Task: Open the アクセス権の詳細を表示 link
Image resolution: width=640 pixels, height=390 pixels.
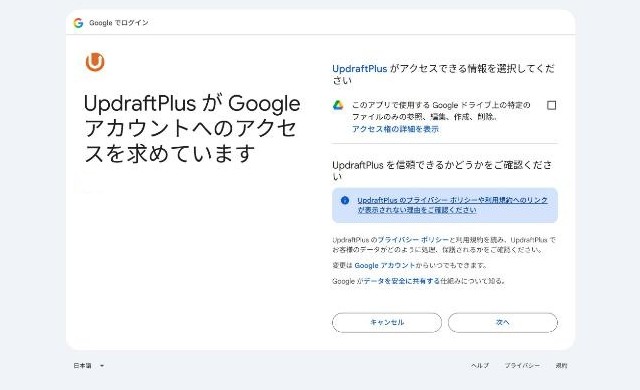Action: 395,129
